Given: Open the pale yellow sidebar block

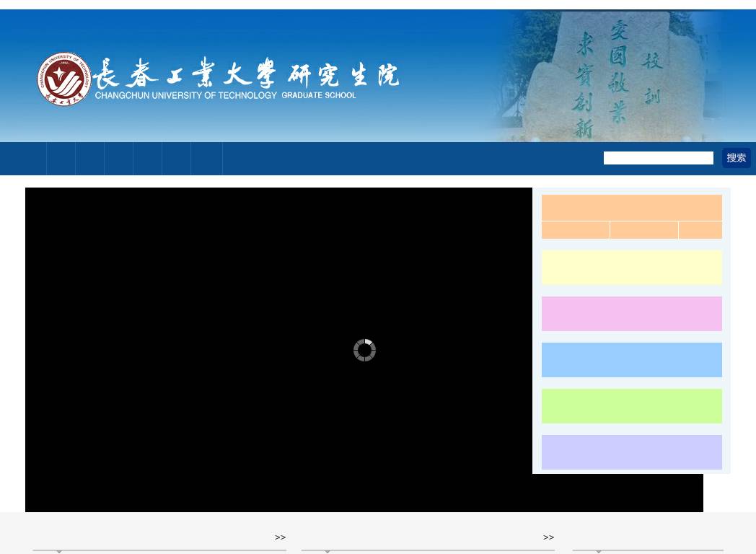Looking at the screenshot, I should click(x=632, y=267).
